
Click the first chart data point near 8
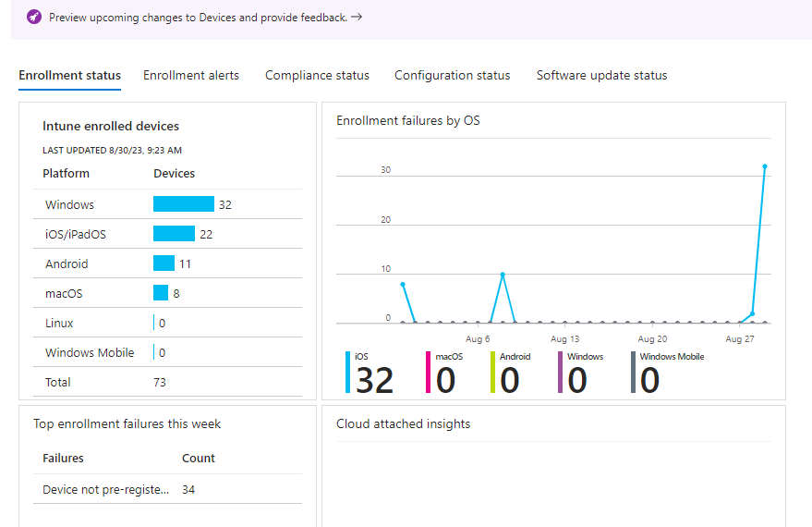coord(403,284)
